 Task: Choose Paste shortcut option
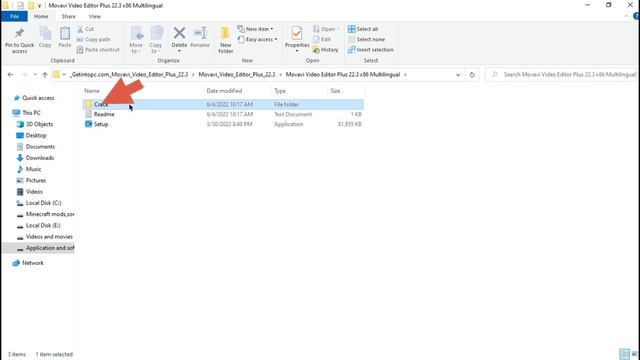point(98,49)
